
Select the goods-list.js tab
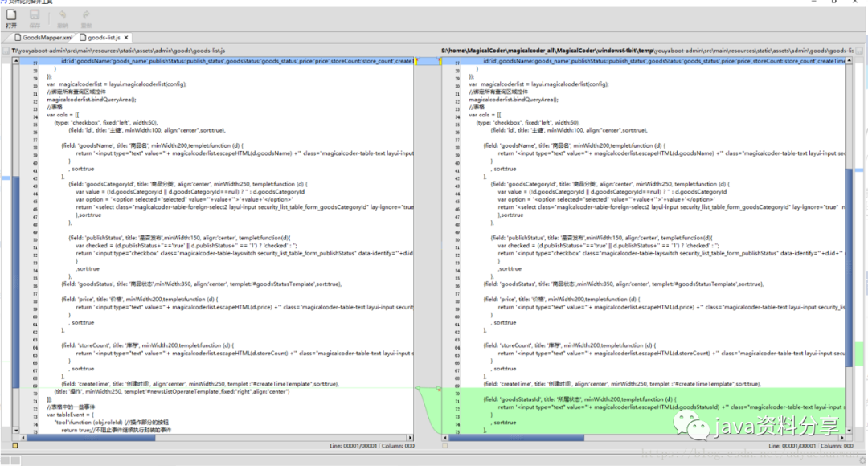tap(100, 38)
